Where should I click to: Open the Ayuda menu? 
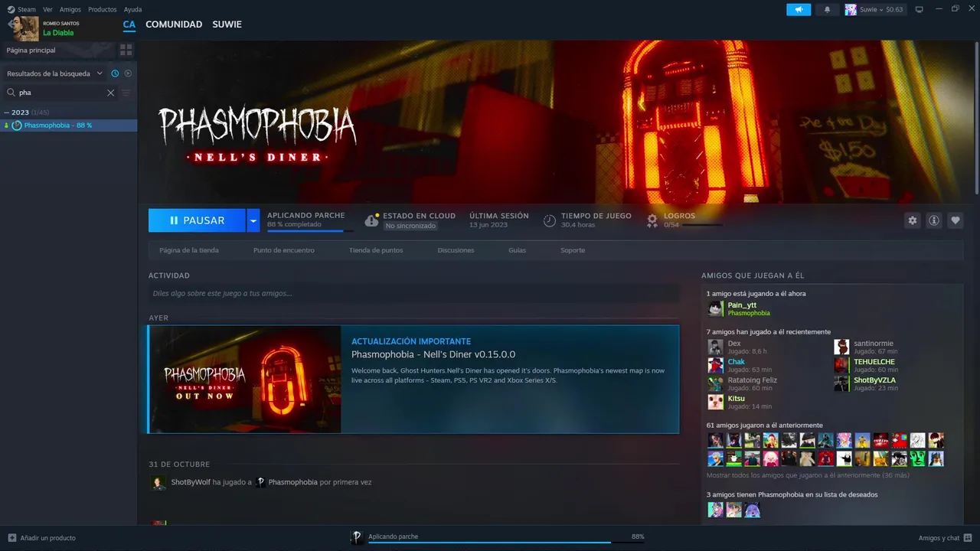coord(132,9)
